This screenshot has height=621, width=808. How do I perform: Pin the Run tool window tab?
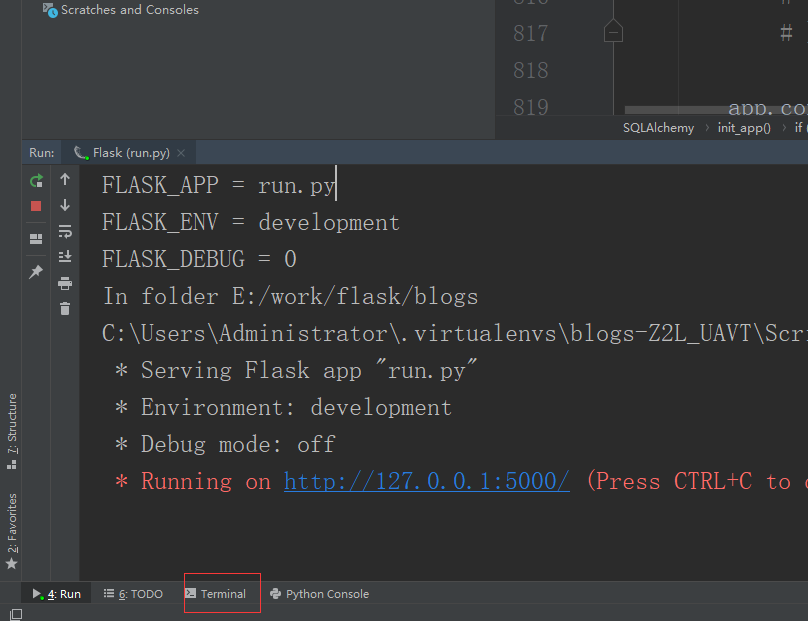click(x=35, y=269)
